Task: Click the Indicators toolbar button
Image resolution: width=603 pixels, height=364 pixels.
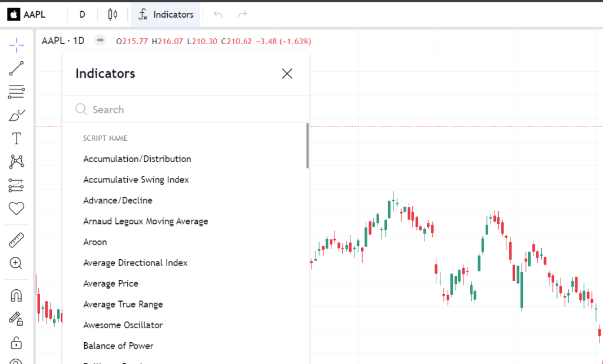Action: point(165,14)
